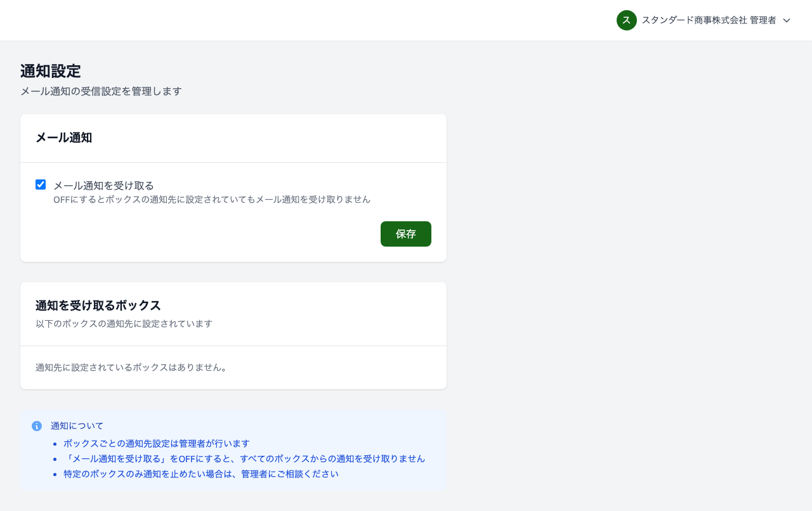
Task: Expand the account menu chevron
Action: pos(787,20)
